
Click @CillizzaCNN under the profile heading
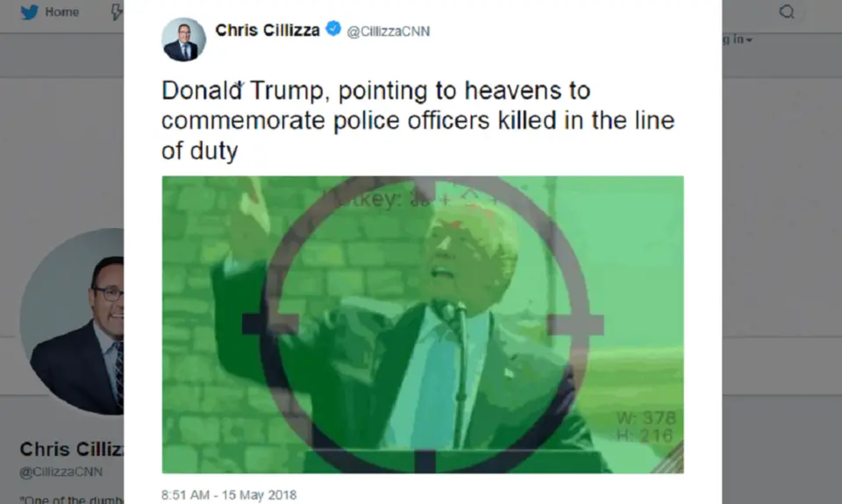point(61,472)
